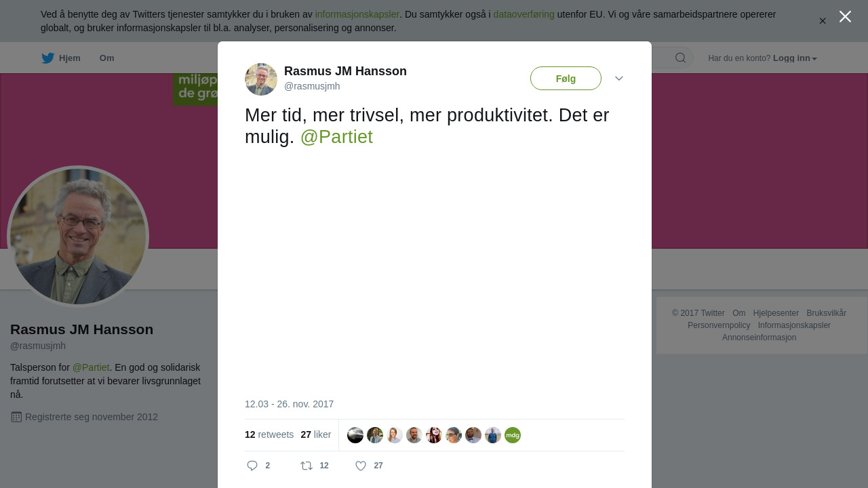The width and height of the screenshot is (868, 488).
Task: Expand the tweet options chevron
Action: [x=619, y=79]
